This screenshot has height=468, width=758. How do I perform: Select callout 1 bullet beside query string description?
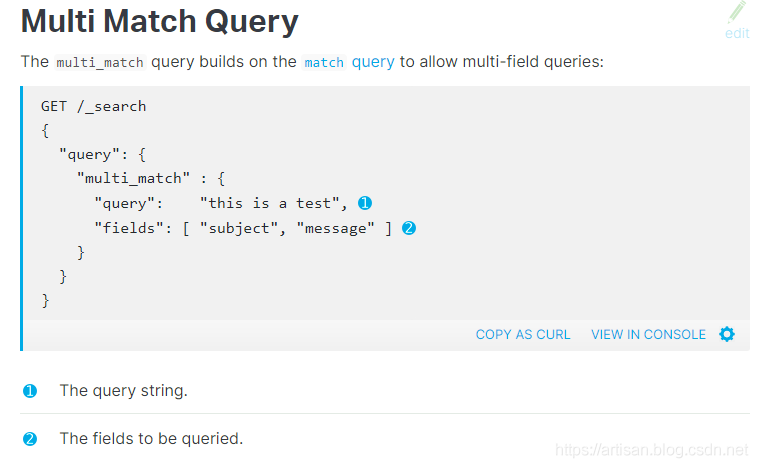[30, 391]
